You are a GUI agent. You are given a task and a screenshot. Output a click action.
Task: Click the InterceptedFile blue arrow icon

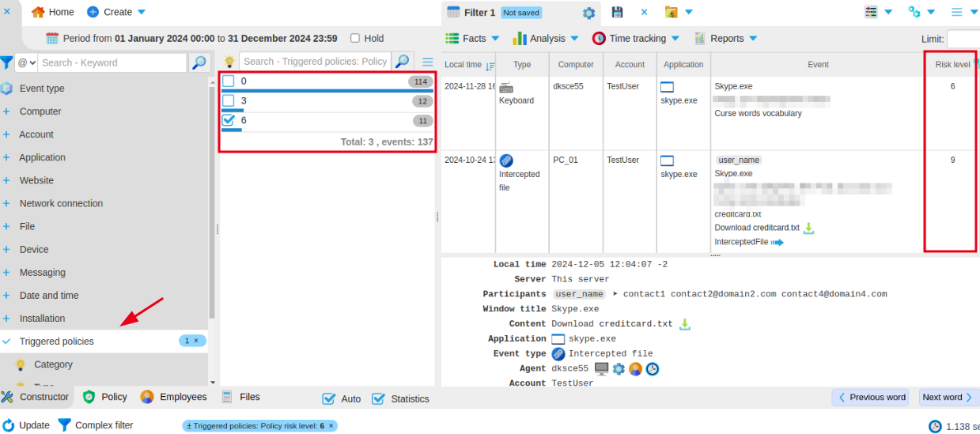[x=777, y=243]
